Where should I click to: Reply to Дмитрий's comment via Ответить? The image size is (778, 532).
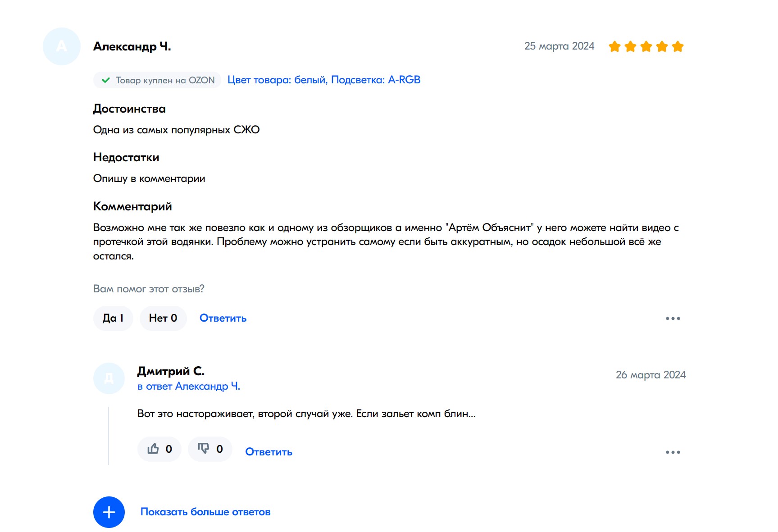(268, 452)
